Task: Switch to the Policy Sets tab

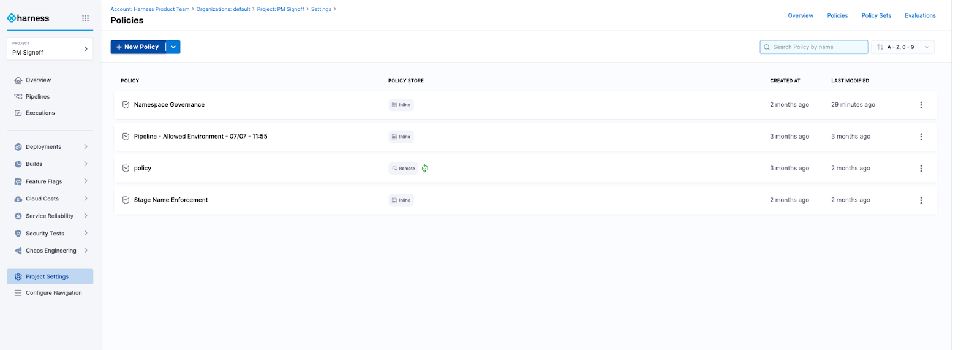Action: pos(876,16)
